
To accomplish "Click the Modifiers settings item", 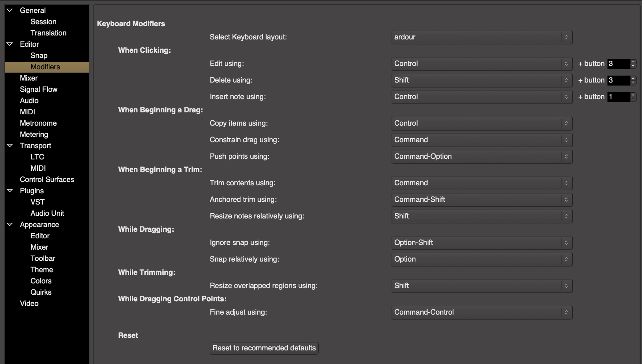I will click(45, 66).
